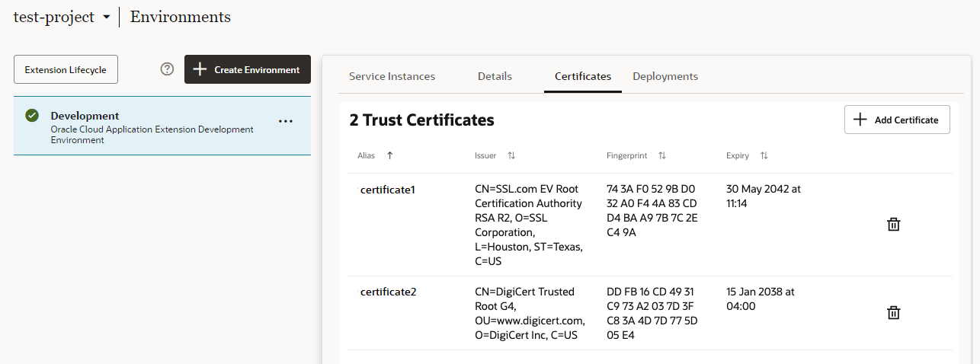Sort certificates by Issuer arrows
This screenshot has height=364, width=980.
[x=511, y=155]
